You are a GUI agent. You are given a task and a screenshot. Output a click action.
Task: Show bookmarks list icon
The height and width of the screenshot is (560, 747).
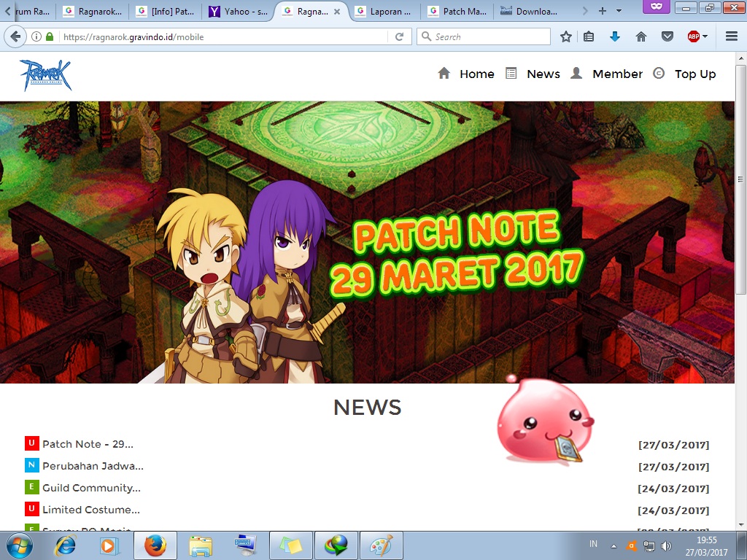589,36
